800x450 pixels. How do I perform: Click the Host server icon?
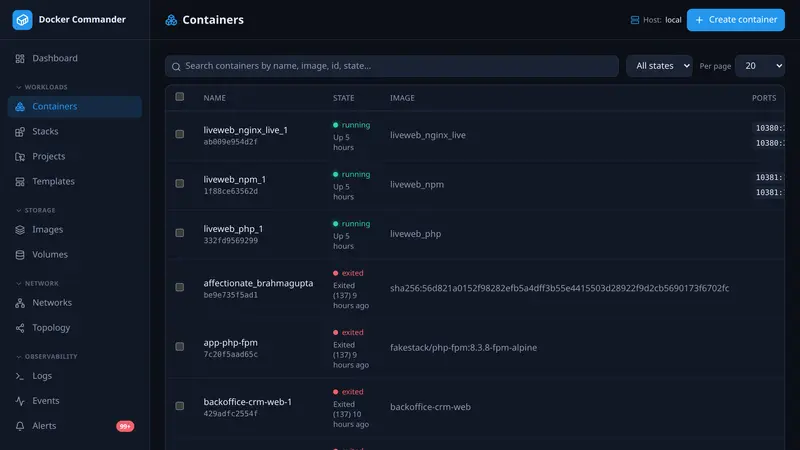635,20
